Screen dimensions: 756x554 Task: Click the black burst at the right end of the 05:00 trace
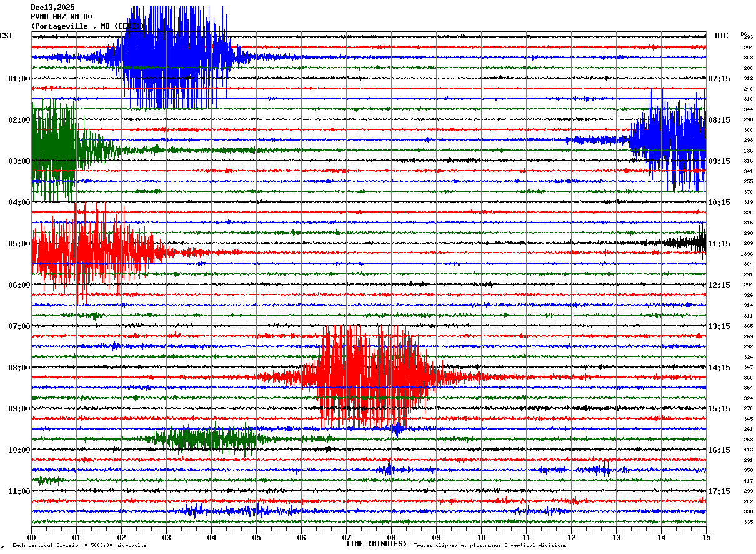(687, 243)
